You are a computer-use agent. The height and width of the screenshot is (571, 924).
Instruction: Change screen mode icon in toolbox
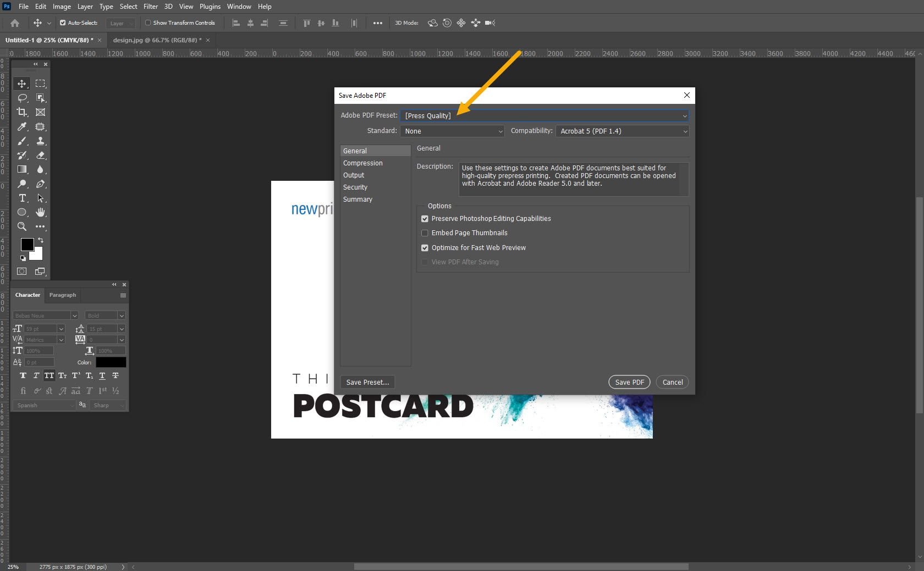coord(40,271)
